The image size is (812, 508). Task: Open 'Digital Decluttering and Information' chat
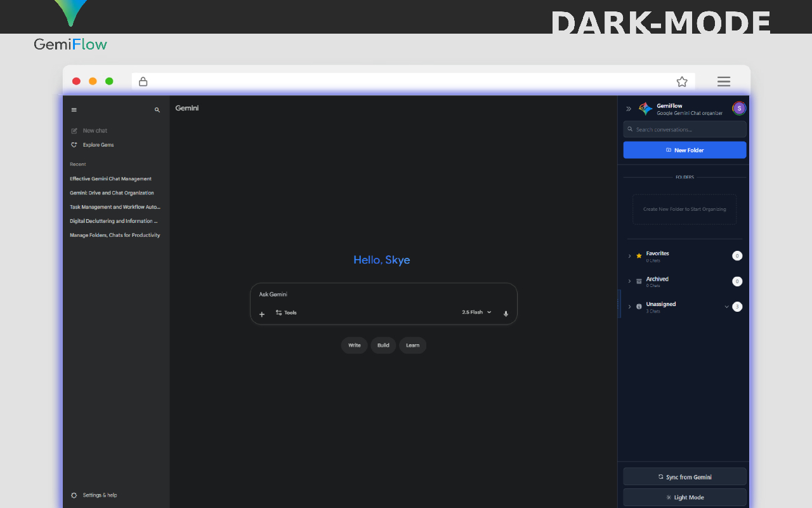(114, 221)
